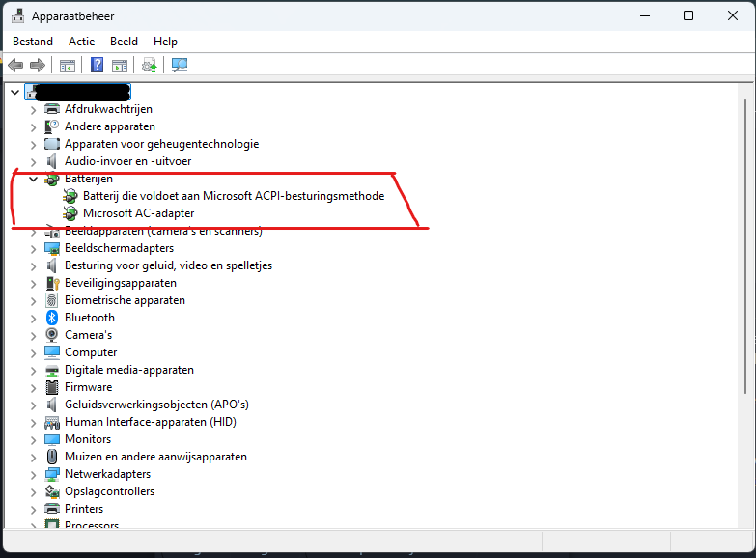Click the Beeldschermadapters display card icon
The image size is (756, 558).
coord(51,248)
